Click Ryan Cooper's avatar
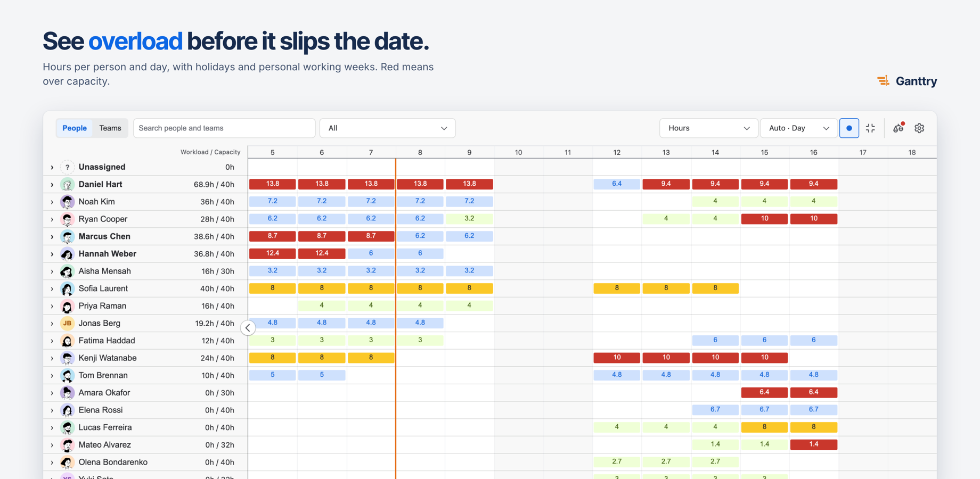 pos(67,219)
